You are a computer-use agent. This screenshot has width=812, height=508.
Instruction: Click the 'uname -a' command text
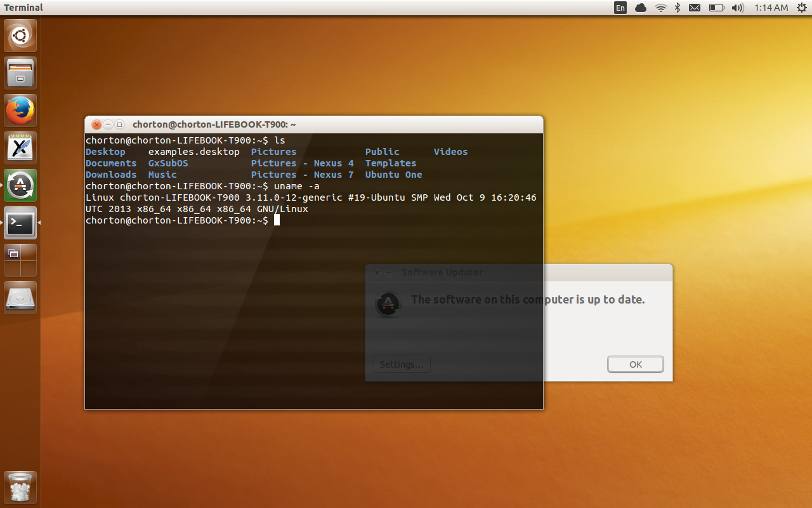coord(297,186)
